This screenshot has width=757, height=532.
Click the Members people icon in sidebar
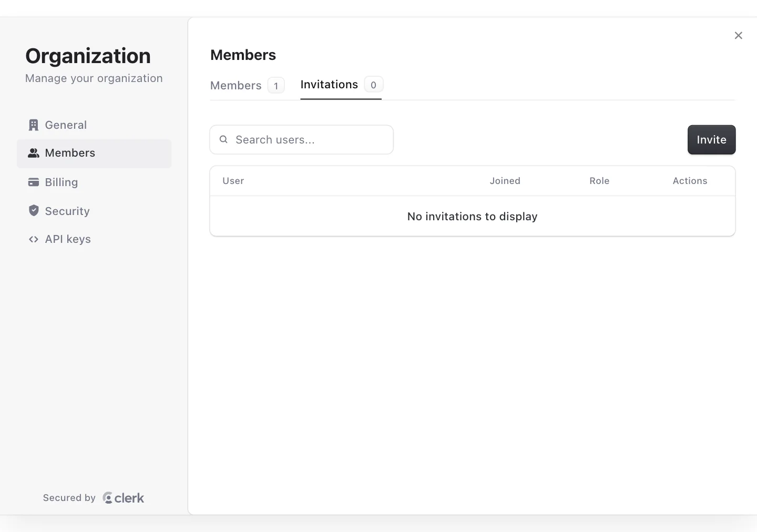pyautogui.click(x=34, y=153)
